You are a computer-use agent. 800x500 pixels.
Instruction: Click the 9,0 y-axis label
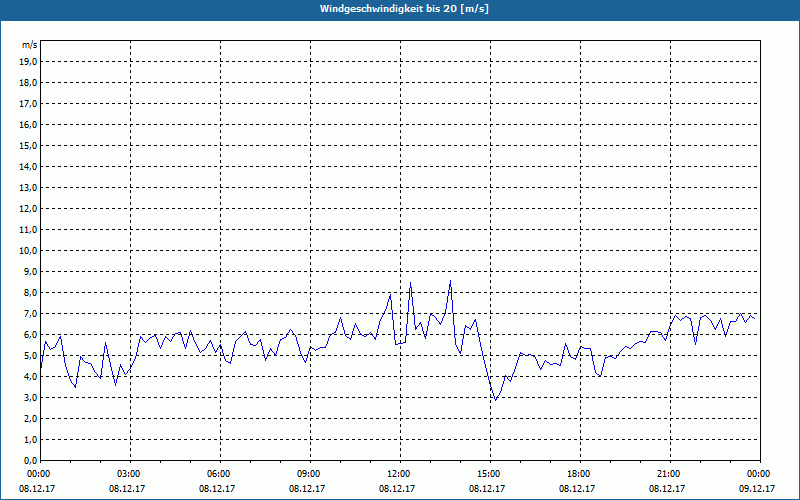click(31, 271)
